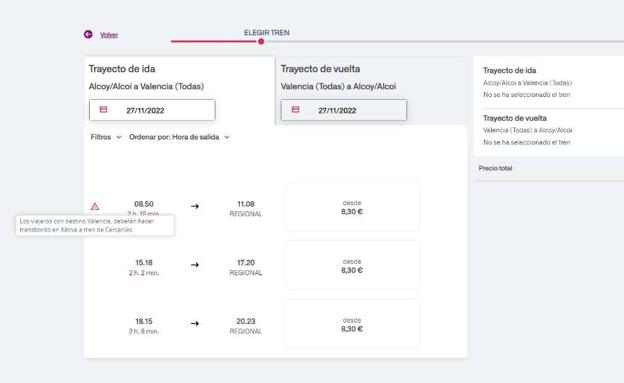Follow the Volver link

click(109, 35)
